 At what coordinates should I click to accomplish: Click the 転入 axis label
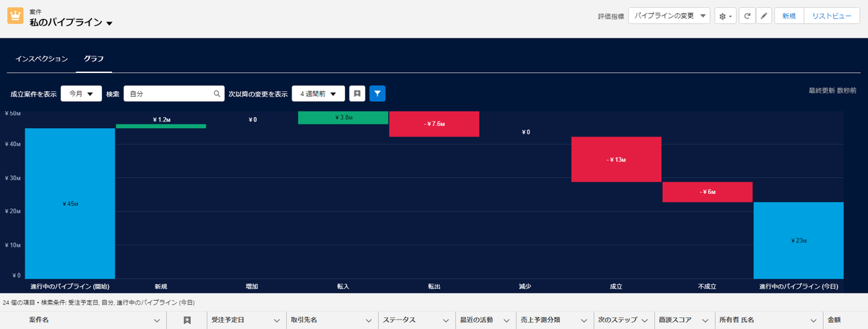343,287
